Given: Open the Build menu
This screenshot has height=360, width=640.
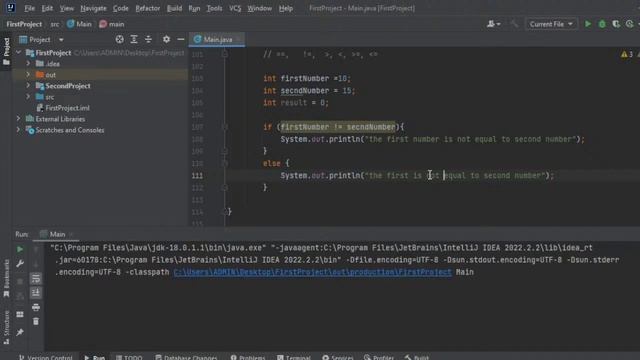Looking at the screenshot, I should 174,8.
